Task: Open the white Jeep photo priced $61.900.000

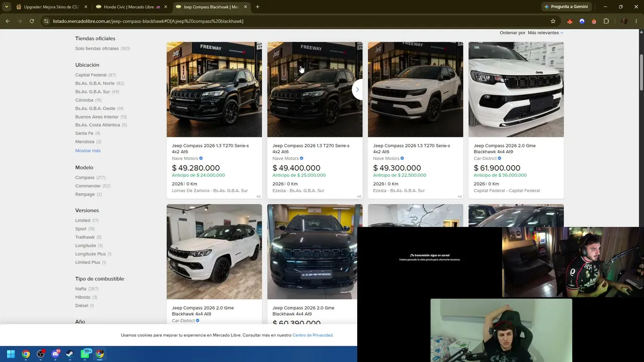Action: point(516,89)
